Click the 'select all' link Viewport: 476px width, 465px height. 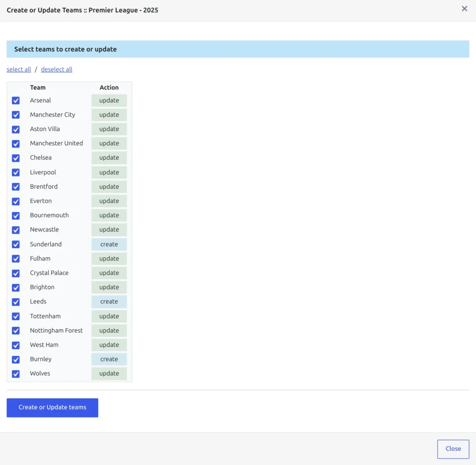(19, 69)
